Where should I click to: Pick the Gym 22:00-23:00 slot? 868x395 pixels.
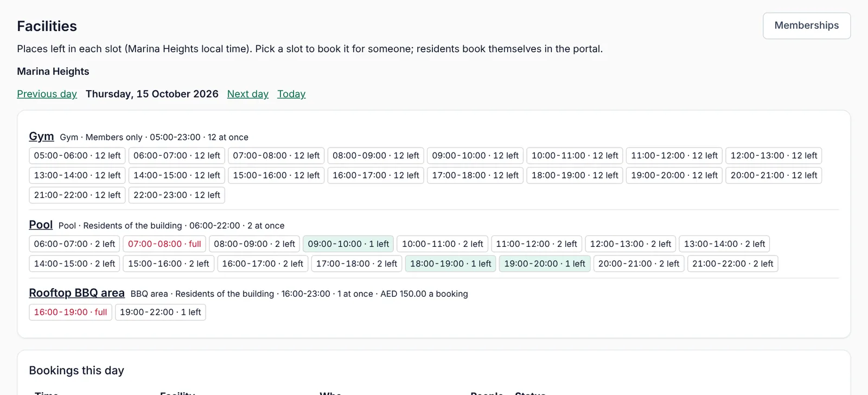(x=177, y=195)
